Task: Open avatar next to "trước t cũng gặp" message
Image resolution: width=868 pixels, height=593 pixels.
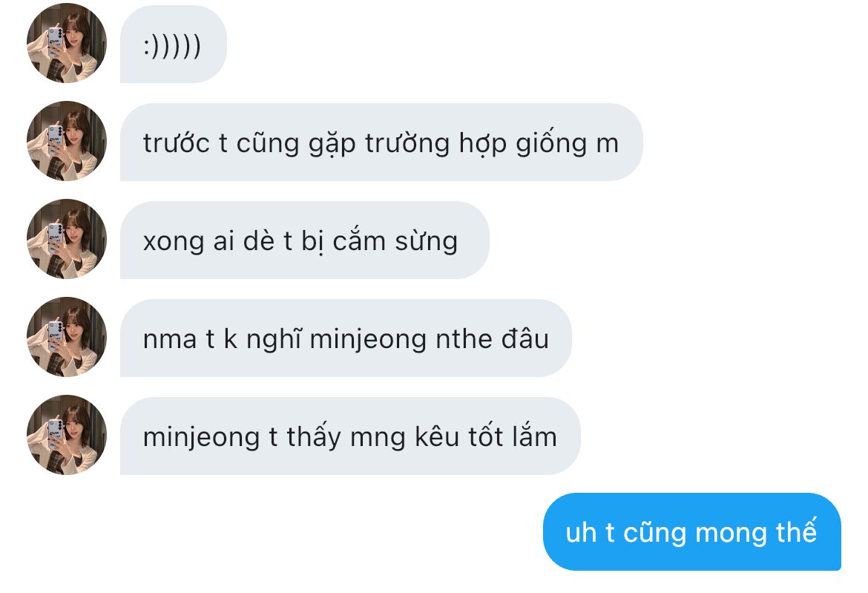Action: pyautogui.click(x=67, y=141)
